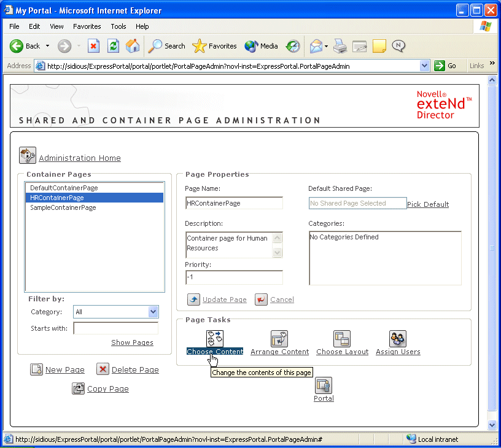This screenshot has height=448, width=501.
Task: Click the Delete Page red X icon
Action: coord(103,369)
